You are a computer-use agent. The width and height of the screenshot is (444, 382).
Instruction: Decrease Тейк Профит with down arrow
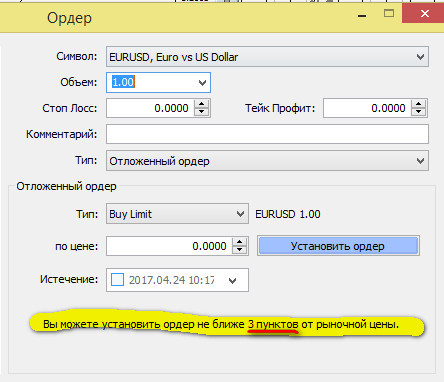419,112
